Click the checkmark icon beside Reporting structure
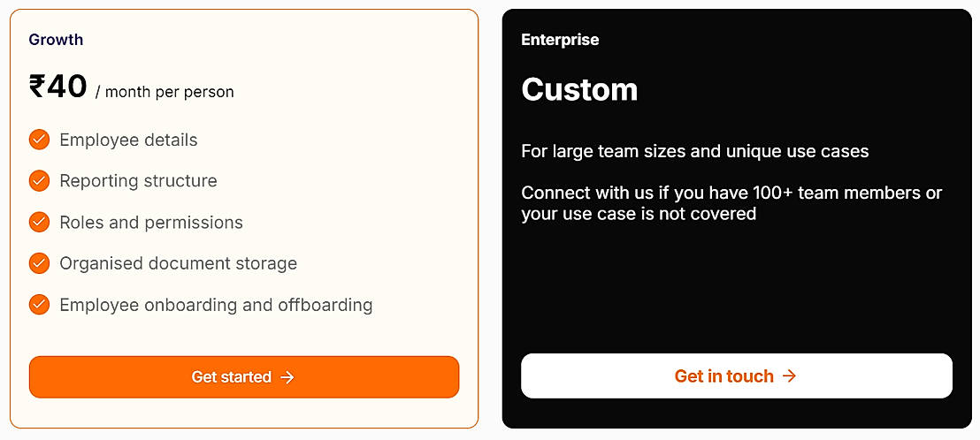Viewport: 980px width, 440px height. (39, 181)
